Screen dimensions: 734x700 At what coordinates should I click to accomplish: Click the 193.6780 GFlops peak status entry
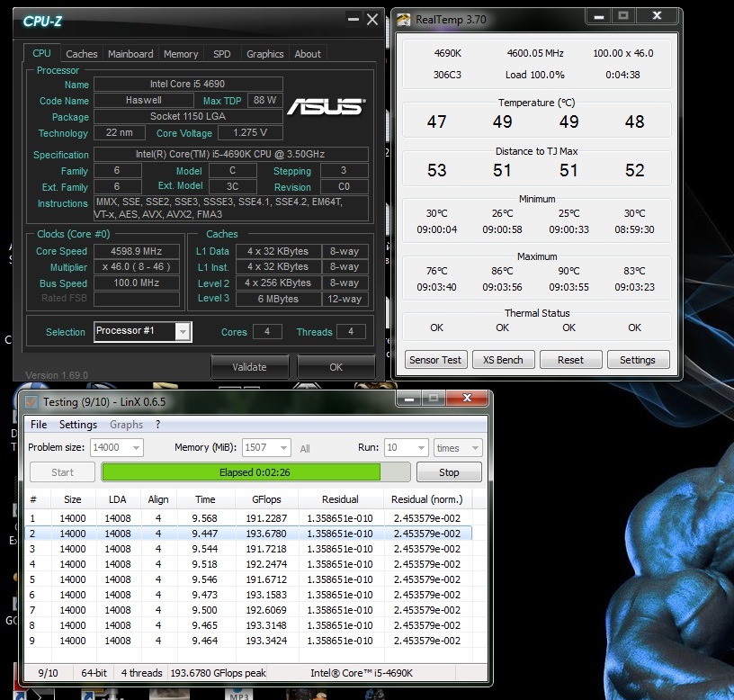pyautogui.click(x=218, y=673)
